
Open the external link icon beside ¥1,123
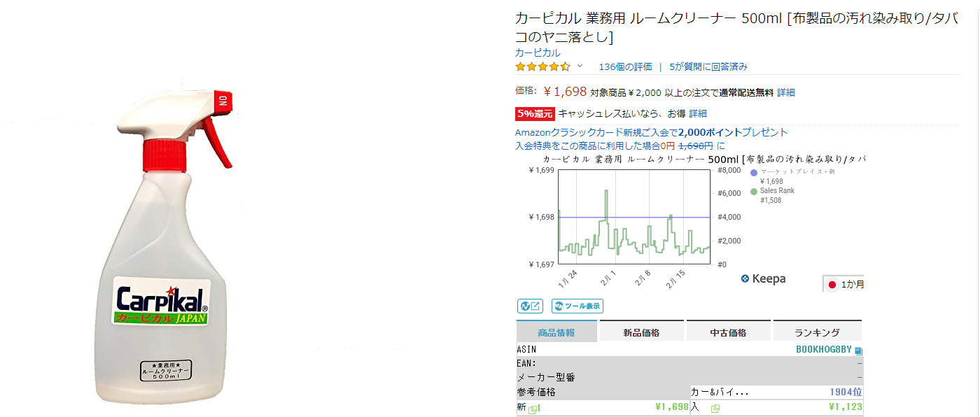[x=715, y=409]
